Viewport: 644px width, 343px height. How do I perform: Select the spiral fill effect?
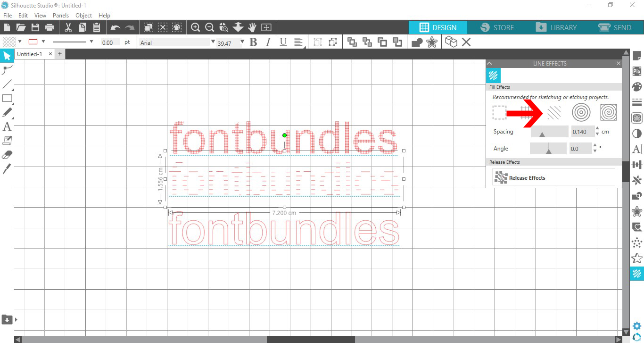[608, 112]
